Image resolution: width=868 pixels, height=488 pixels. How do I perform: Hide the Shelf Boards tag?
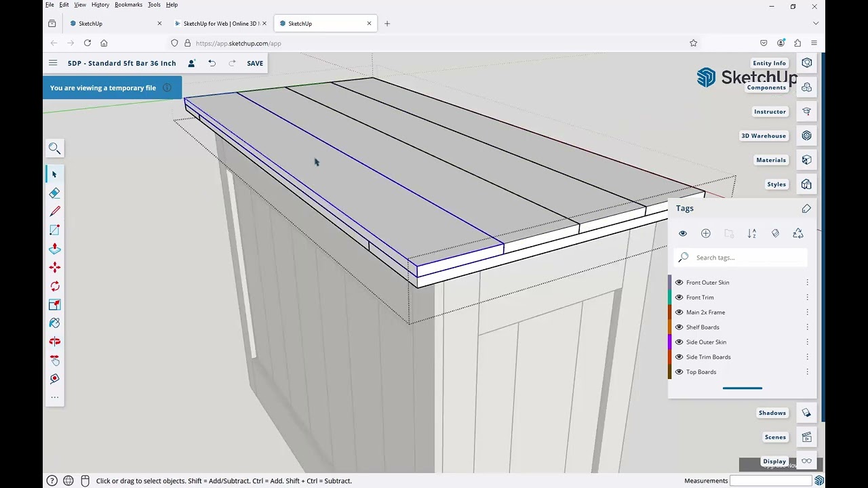click(x=679, y=327)
